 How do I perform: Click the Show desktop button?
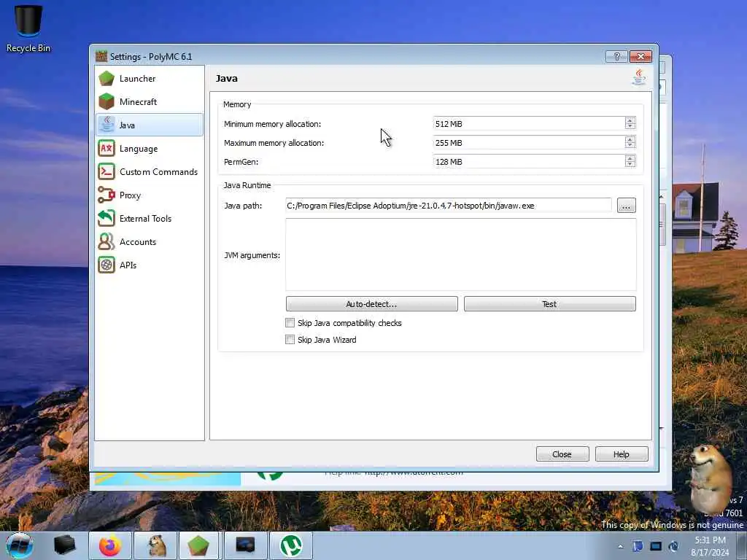click(743, 545)
